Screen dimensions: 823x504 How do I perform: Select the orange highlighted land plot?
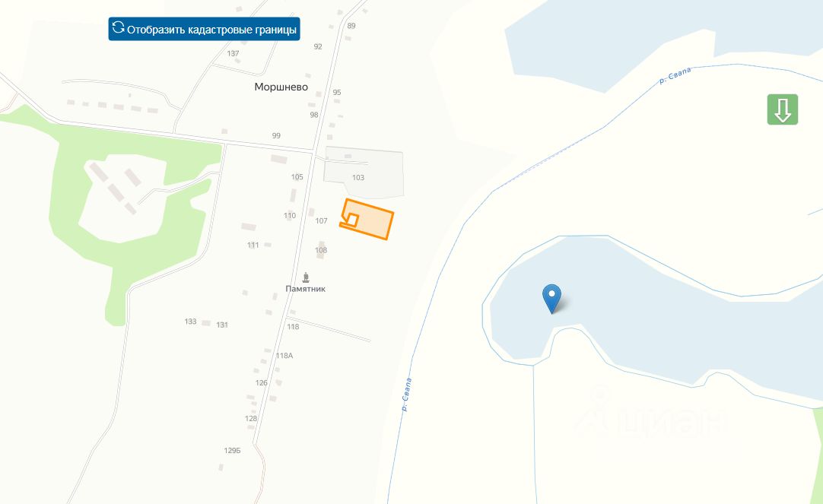pyautogui.click(x=370, y=220)
